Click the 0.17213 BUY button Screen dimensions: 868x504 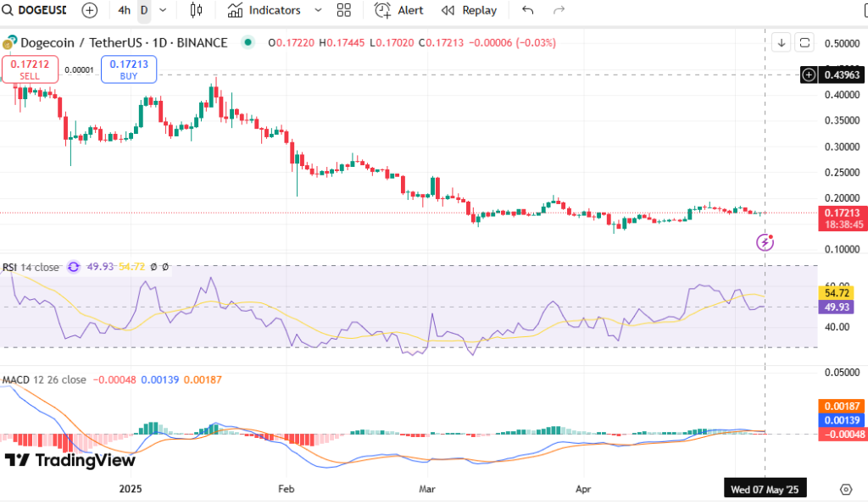click(x=129, y=69)
